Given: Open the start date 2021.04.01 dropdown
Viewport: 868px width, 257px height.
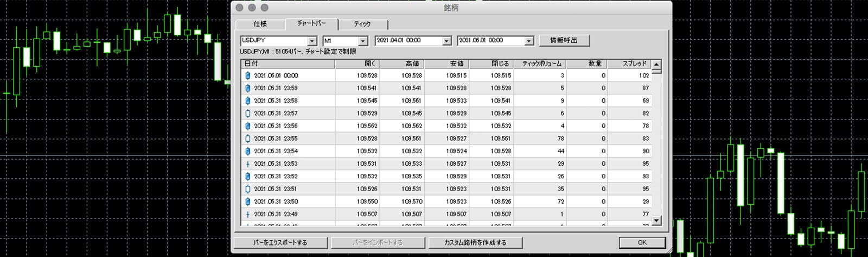Looking at the screenshot, I should tap(446, 41).
